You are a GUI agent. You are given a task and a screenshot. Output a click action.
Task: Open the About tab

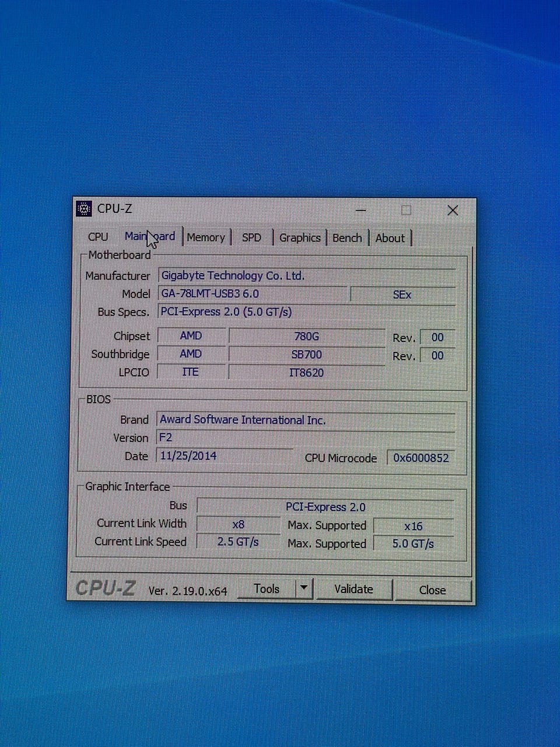coord(390,238)
